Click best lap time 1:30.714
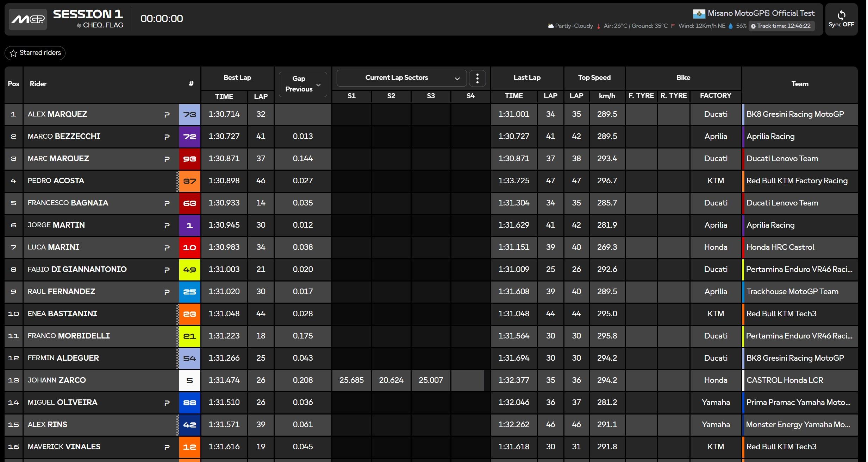The image size is (868, 462). (224, 114)
